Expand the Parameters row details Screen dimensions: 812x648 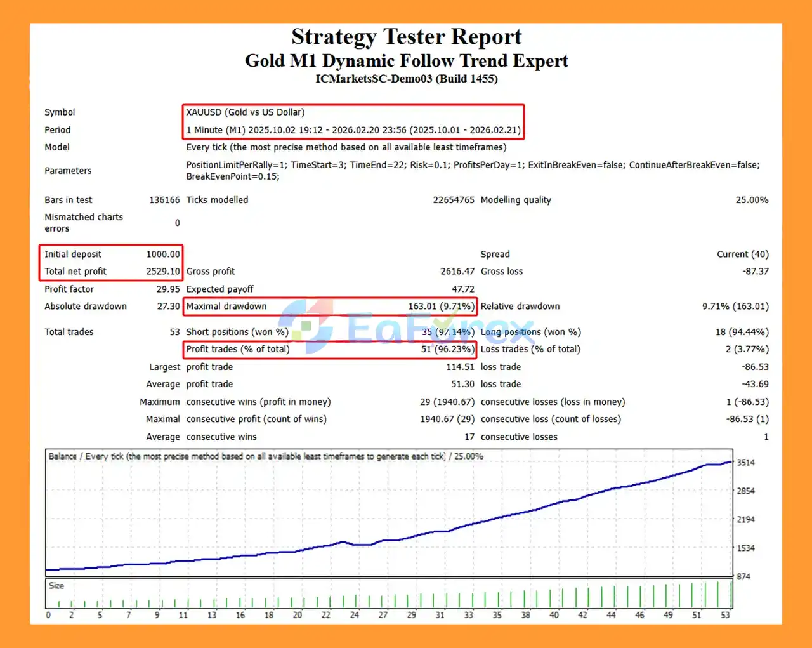coord(68,170)
